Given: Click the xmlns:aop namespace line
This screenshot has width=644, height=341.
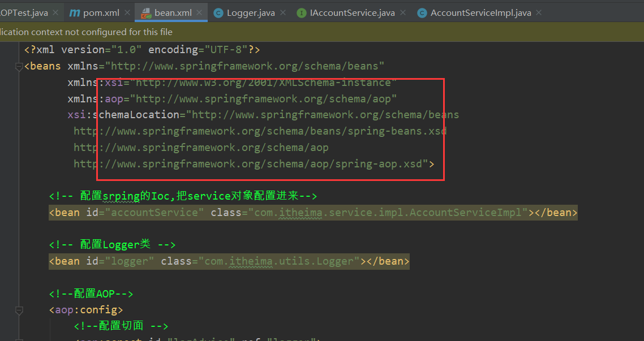Looking at the screenshot, I should pos(232,99).
